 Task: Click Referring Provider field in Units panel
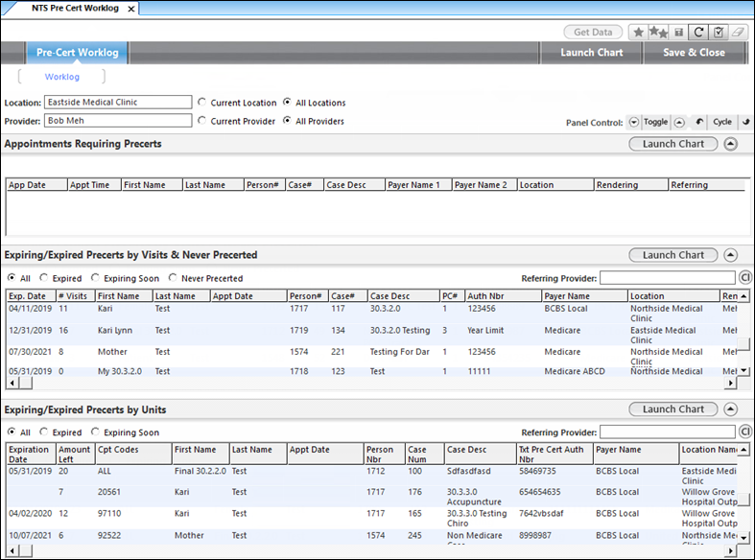coord(668,432)
